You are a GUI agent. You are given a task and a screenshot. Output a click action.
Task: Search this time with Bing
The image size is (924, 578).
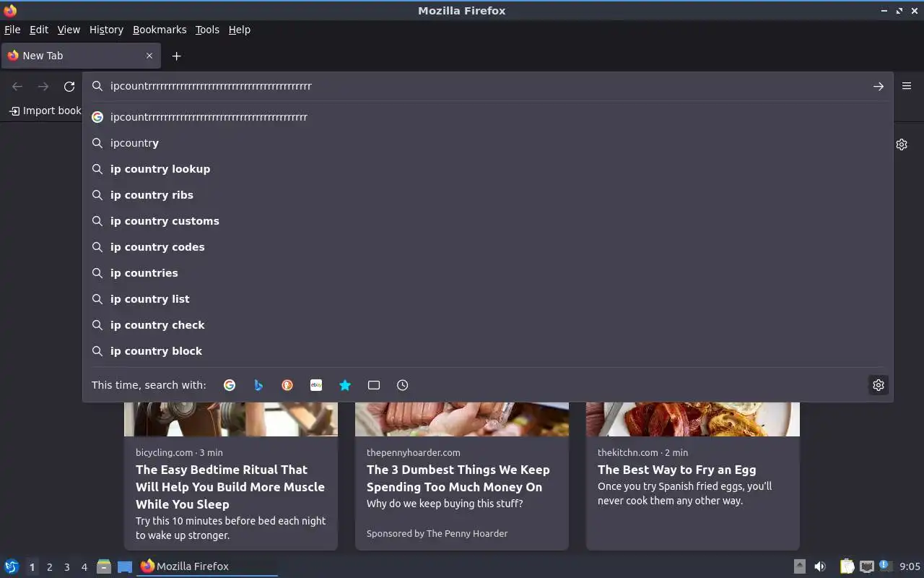point(258,385)
